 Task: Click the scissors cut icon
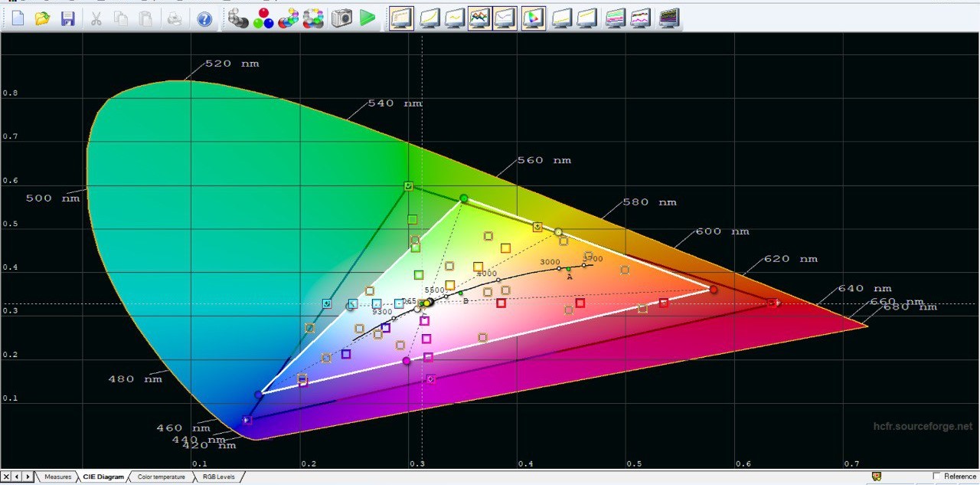pyautogui.click(x=96, y=18)
